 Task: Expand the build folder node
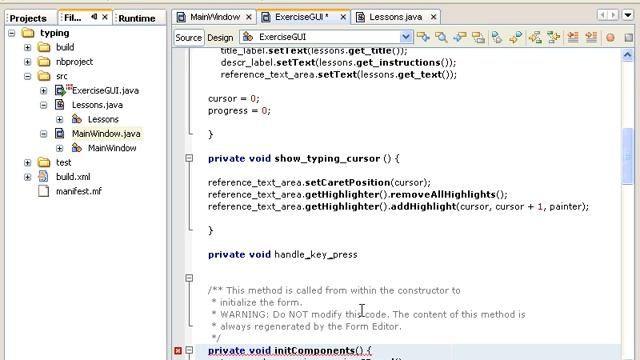coord(27,47)
